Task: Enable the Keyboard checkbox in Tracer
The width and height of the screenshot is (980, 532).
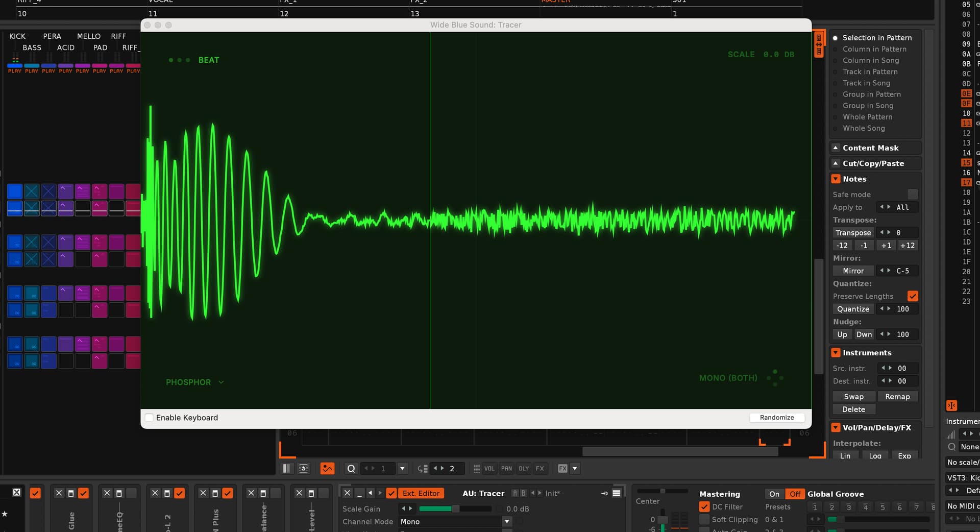Action: point(150,418)
